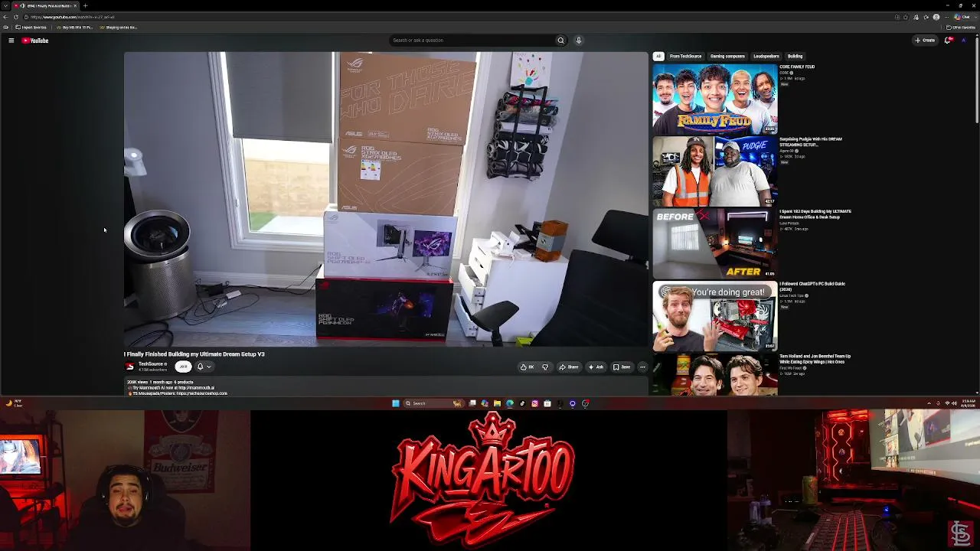Open the Copilot Chat button
Screen dimensions: 980x551
(963, 17)
